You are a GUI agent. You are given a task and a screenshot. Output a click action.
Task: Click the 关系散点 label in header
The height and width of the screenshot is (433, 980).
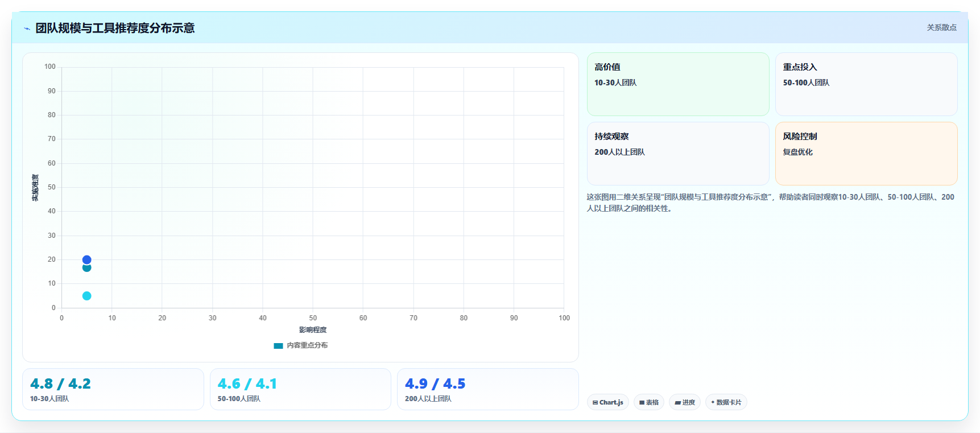click(941, 27)
